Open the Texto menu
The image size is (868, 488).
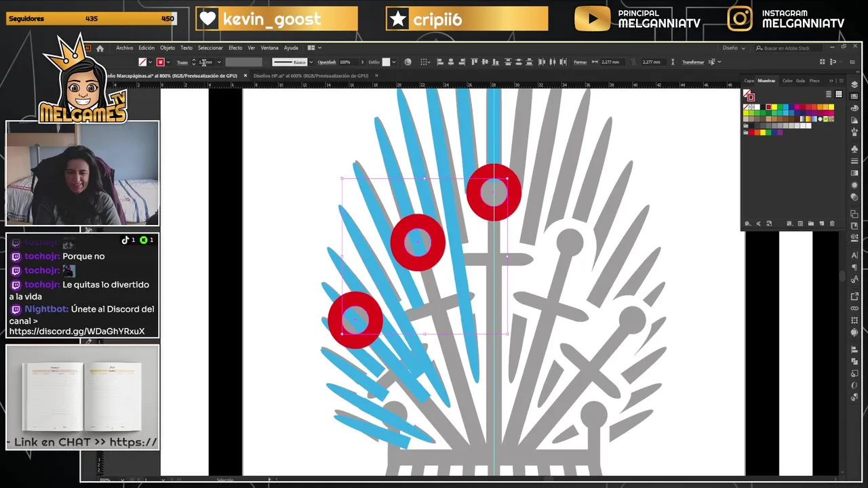coord(186,48)
